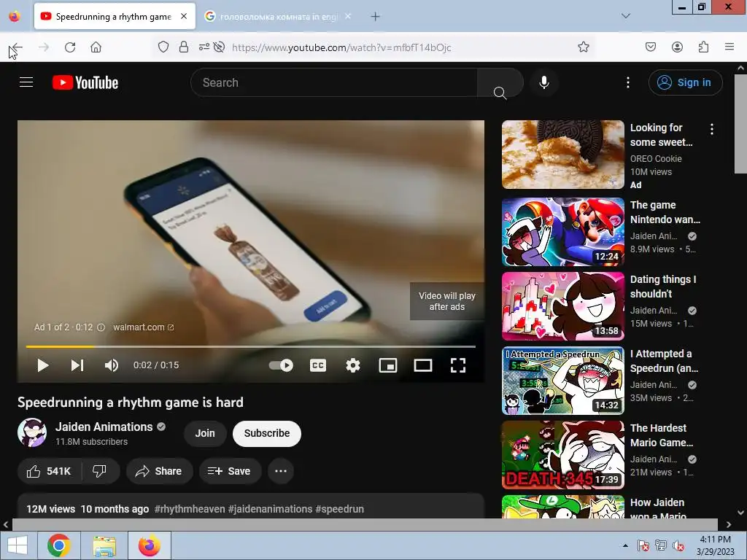Reload the current page
747x560 pixels.
tap(70, 47)
